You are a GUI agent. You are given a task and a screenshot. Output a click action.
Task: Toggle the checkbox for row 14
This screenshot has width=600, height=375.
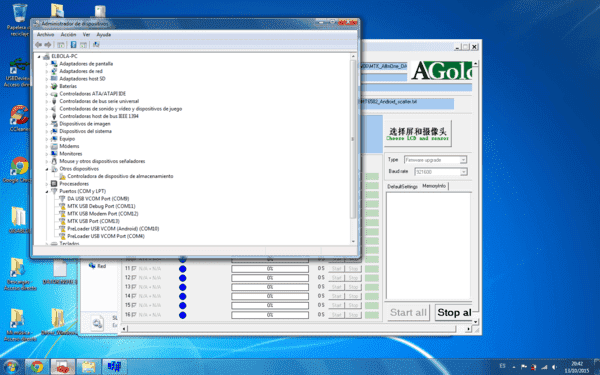tap(134, 296)
